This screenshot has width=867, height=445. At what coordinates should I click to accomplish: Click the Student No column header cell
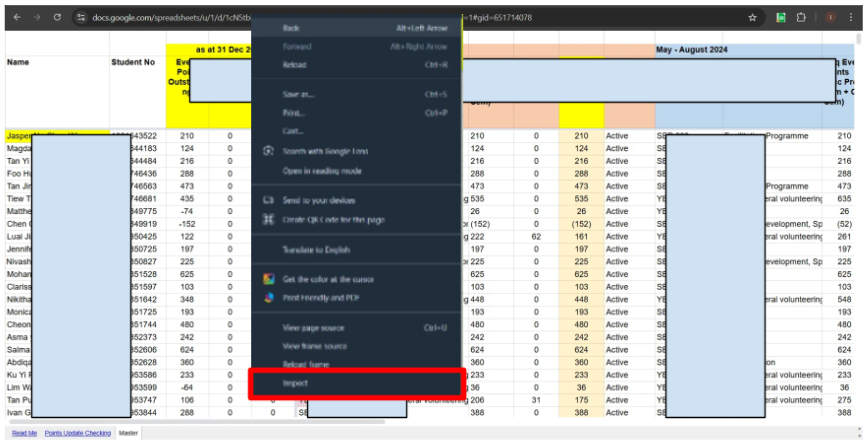132,62
